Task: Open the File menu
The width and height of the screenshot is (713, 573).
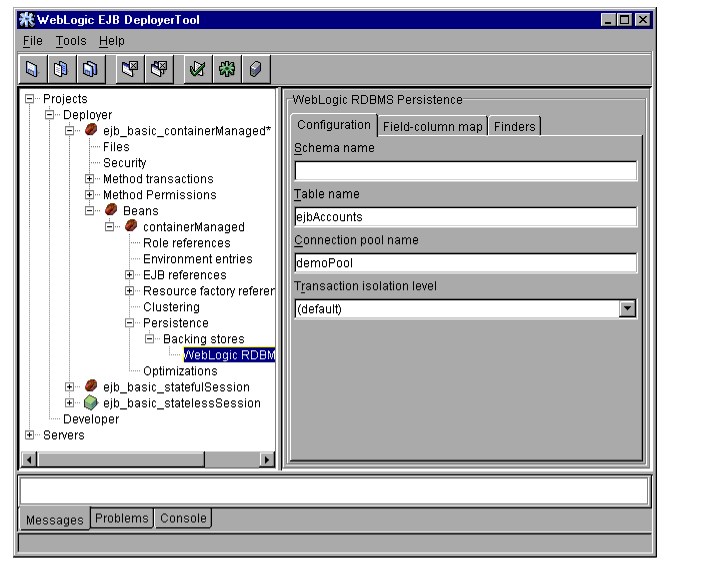Action: click(x=33, y=41)
